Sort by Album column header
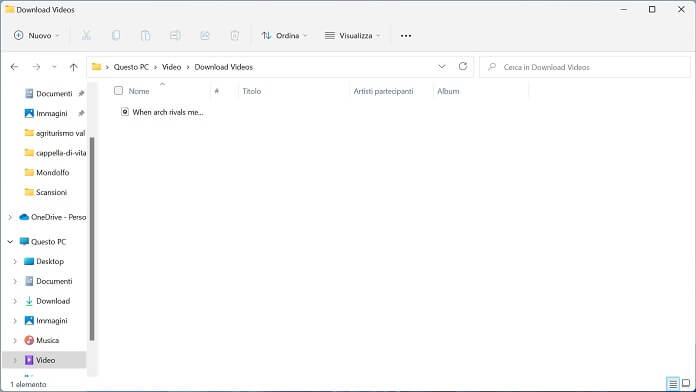Viewport: 696px width, 392px height. 448,91
